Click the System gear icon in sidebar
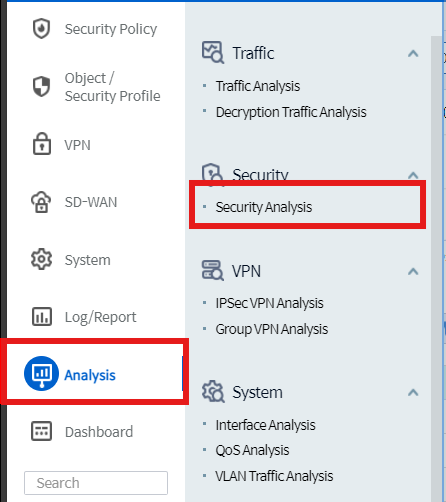446x502 pixels. pos(41,259)
